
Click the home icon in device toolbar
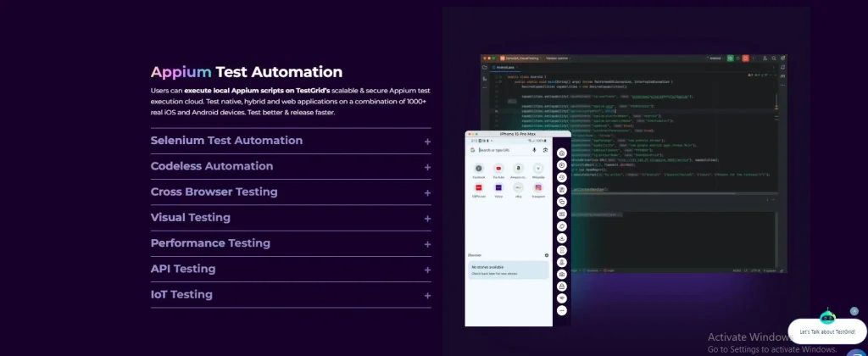pyautogui.click(x=561, y=153)
